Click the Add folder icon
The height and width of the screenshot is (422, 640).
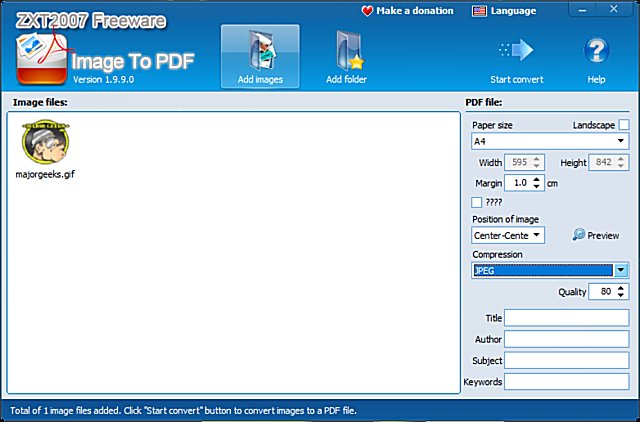pyautogui.click(x=349, y=50)
